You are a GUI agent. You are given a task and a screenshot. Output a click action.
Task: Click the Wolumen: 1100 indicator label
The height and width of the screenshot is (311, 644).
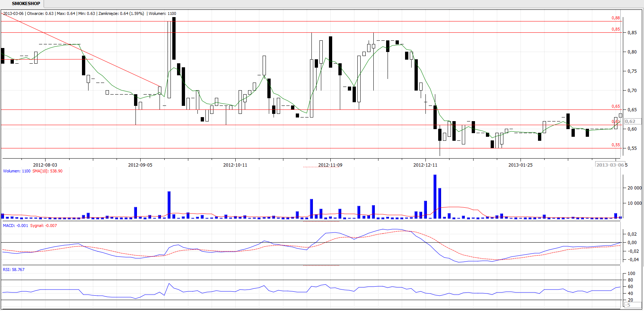pos(17,171)
